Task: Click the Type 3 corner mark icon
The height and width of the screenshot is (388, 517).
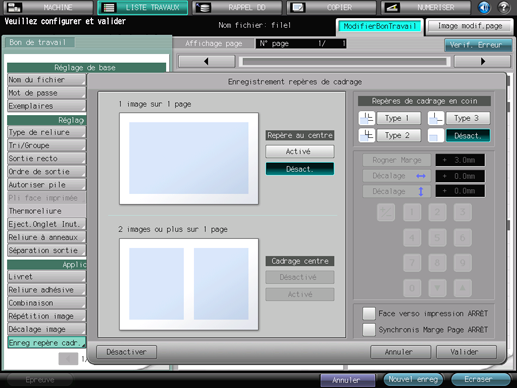Action: (x=436, y=118)
